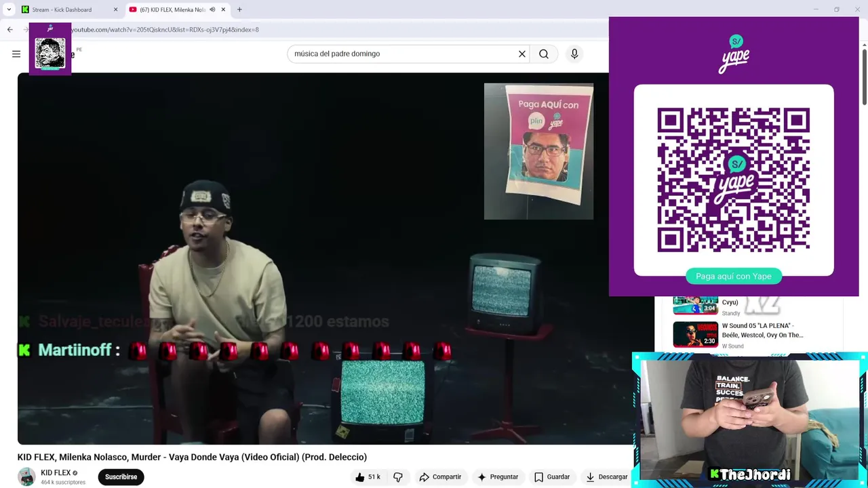Like the video with thumbs-up icon
Image resolution: width=868 pixels, height=488 pixels.
point(368,477)
